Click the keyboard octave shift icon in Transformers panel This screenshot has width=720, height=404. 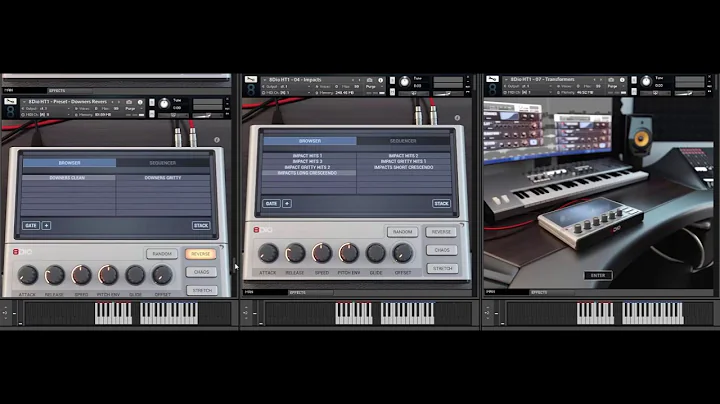(487, 313)
